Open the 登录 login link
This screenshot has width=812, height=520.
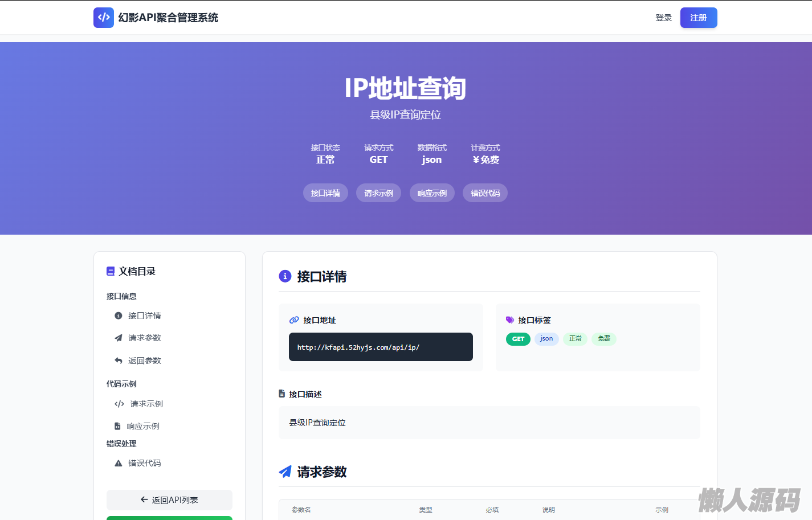point(664,18)
